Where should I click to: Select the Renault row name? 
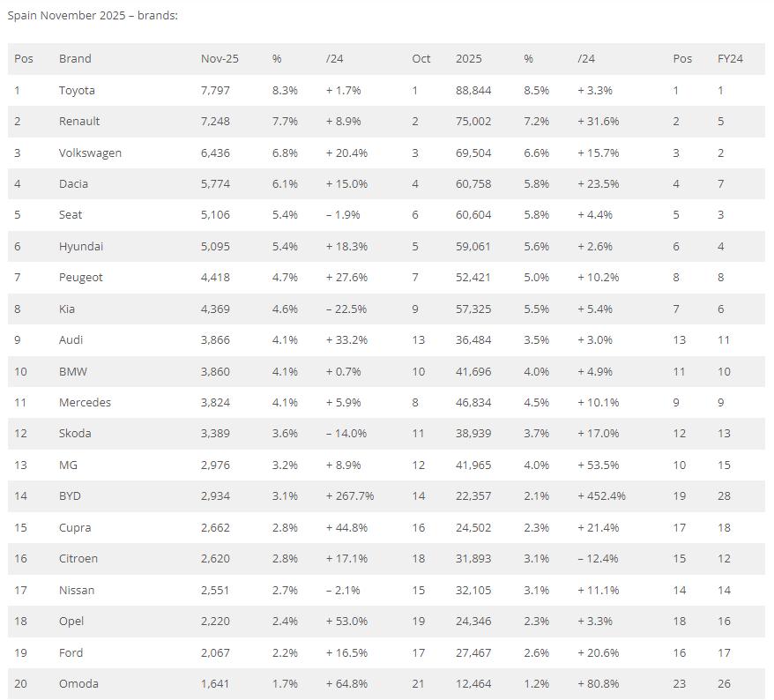coord(79,122)
